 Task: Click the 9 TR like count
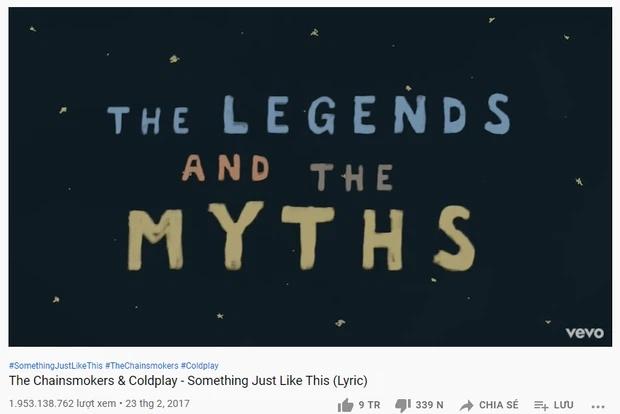click(x=369, y=405)
